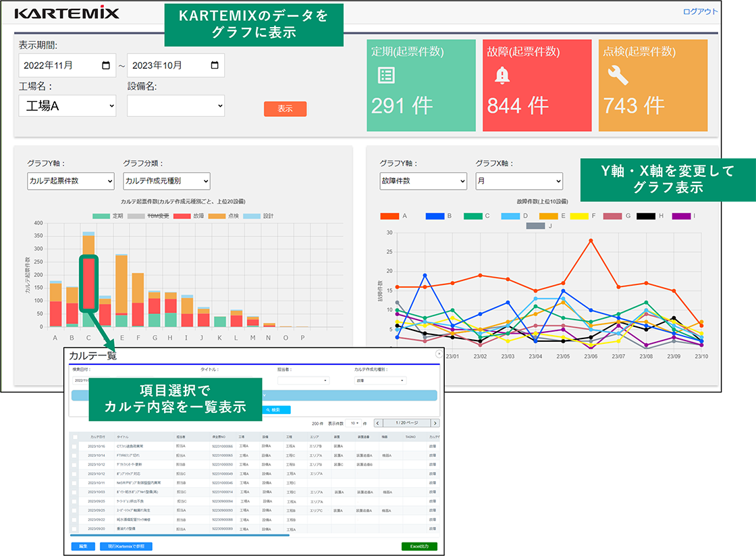Image resolution: width=756 pixels, height=556 pixels.
Task: Open the 担当者 dropdown in カルテ一覧
Action: click(303, 380)
